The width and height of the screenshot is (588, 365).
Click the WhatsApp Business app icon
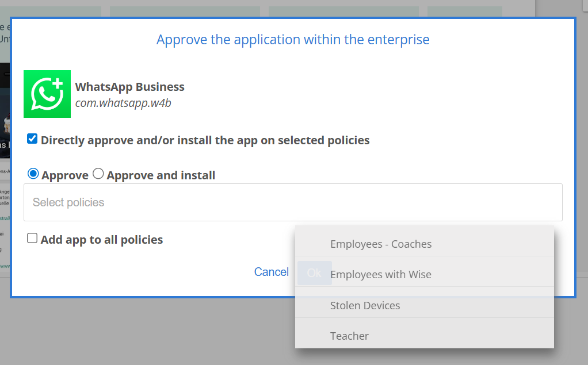coord(47,94)
